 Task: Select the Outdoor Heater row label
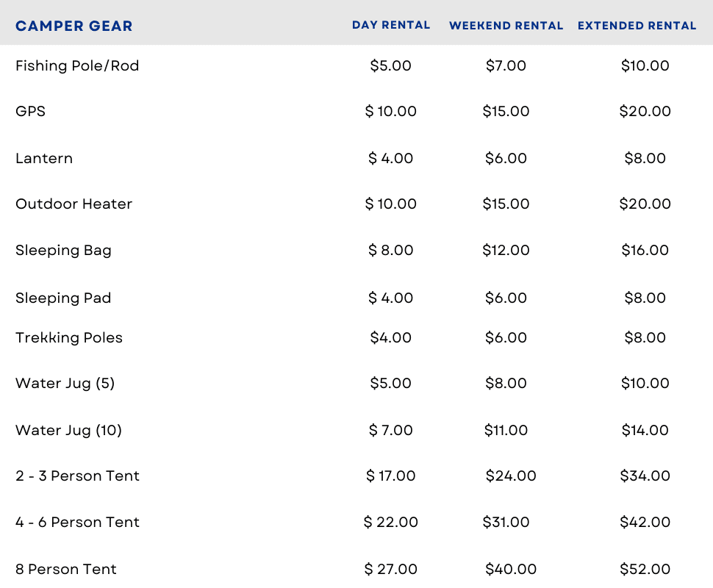(x=74, y=204)
